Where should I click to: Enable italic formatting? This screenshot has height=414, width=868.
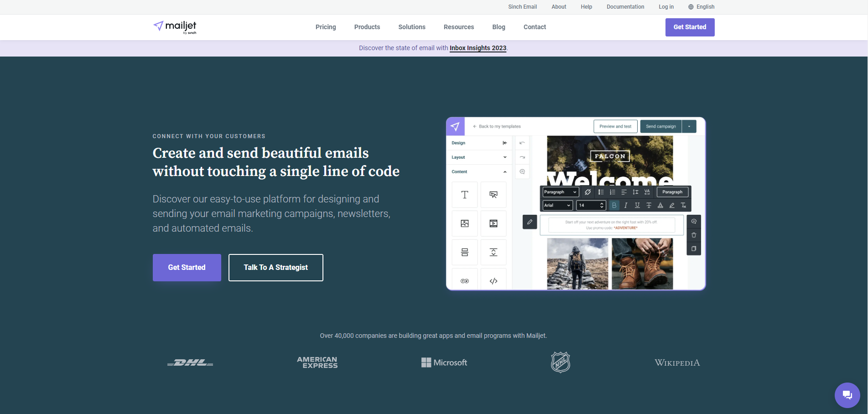625,205
